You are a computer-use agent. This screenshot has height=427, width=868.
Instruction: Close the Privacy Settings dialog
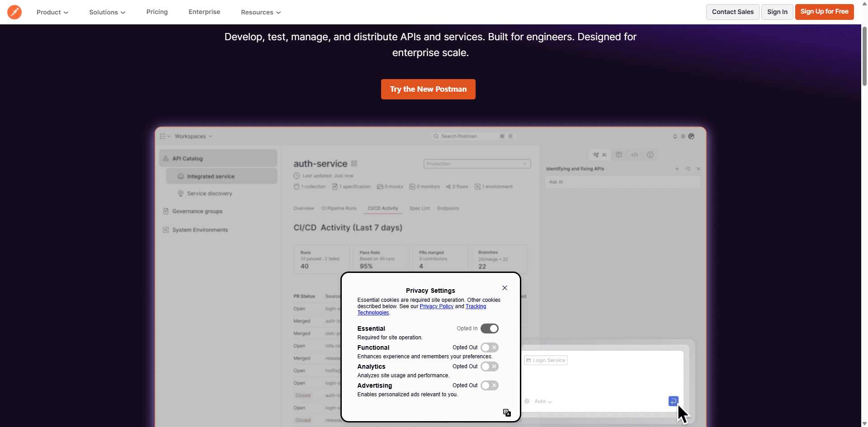[505, 288]
